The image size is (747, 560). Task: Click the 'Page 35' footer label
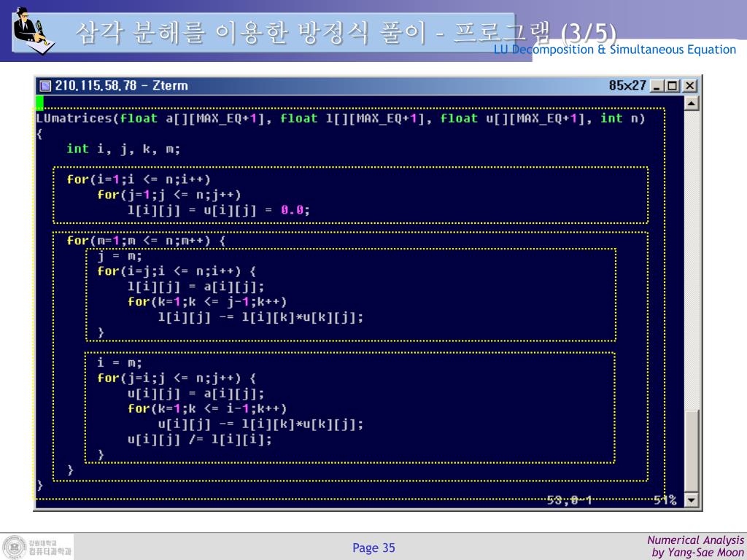374,548
